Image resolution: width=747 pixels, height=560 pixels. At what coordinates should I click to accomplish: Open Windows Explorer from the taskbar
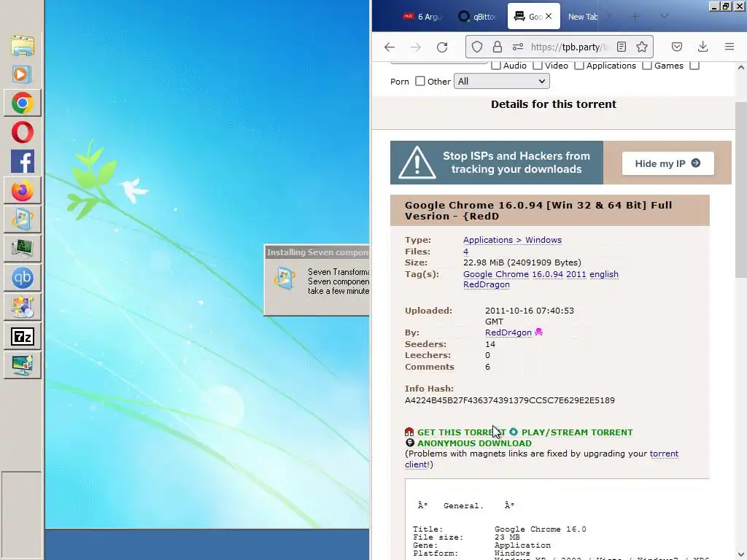(23, 45)
